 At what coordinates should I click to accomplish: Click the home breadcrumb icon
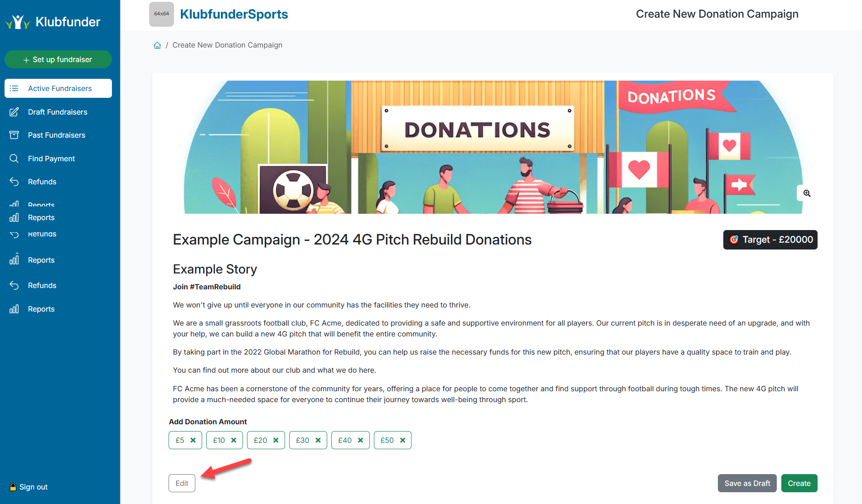tap(157, 45)
